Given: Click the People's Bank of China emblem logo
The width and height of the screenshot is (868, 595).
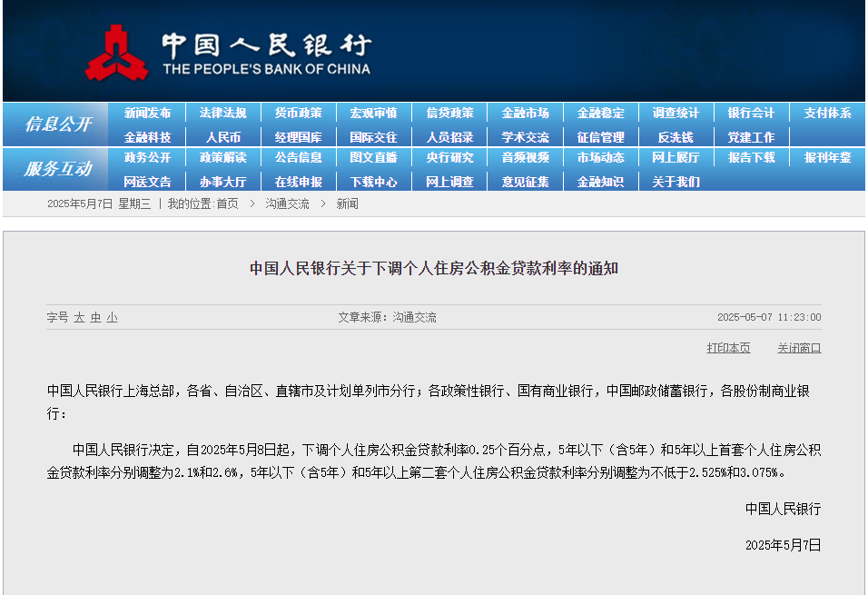Looking at the screenshot, I should pos(118,50).
